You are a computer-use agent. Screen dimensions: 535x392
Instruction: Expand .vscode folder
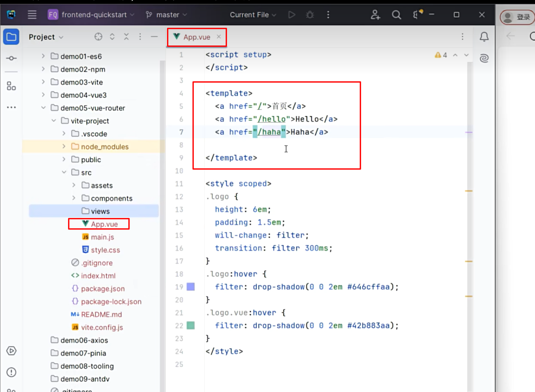[x=64, y=133]
